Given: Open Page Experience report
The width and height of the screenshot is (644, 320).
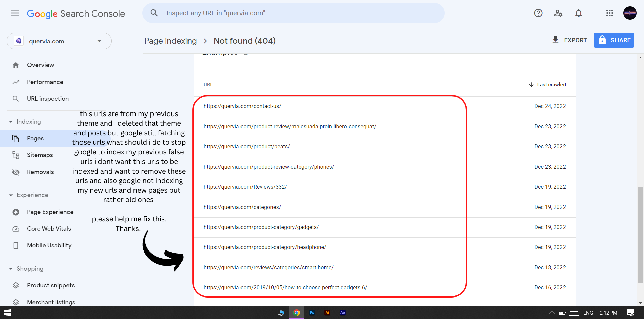Looking at the screenshot, I should point(50,212).
